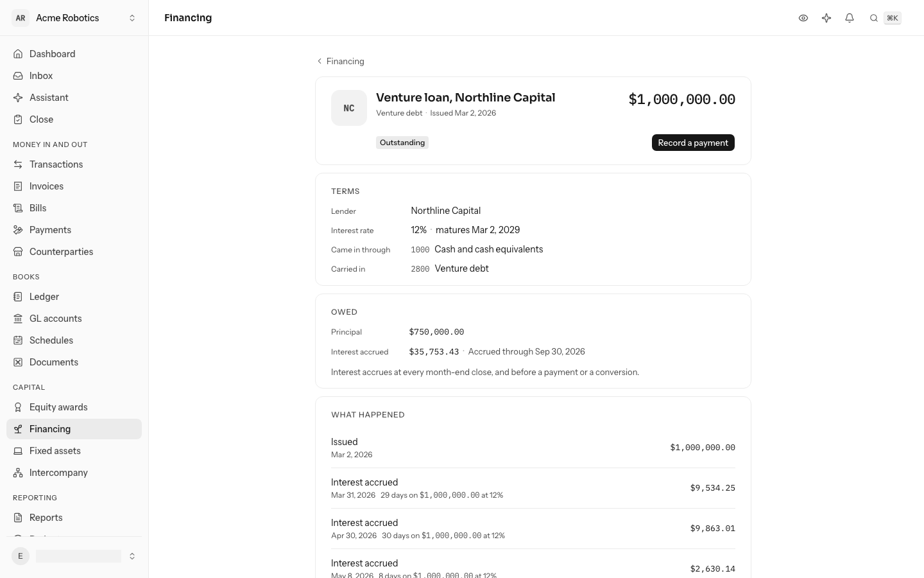Image resolution: width=924 pixels, height=578 pixels.
Task: Expand the user account menu chevron
Action: tap(132, 556)
